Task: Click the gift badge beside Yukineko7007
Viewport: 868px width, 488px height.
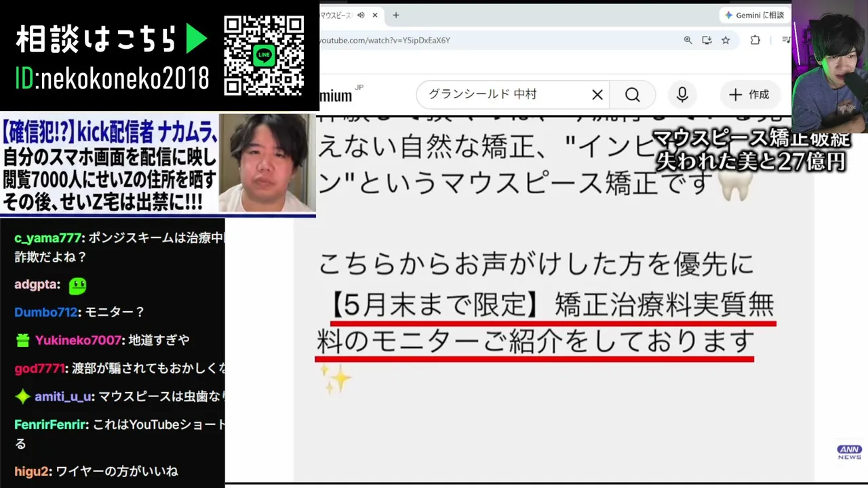Action: pos(23,340)
